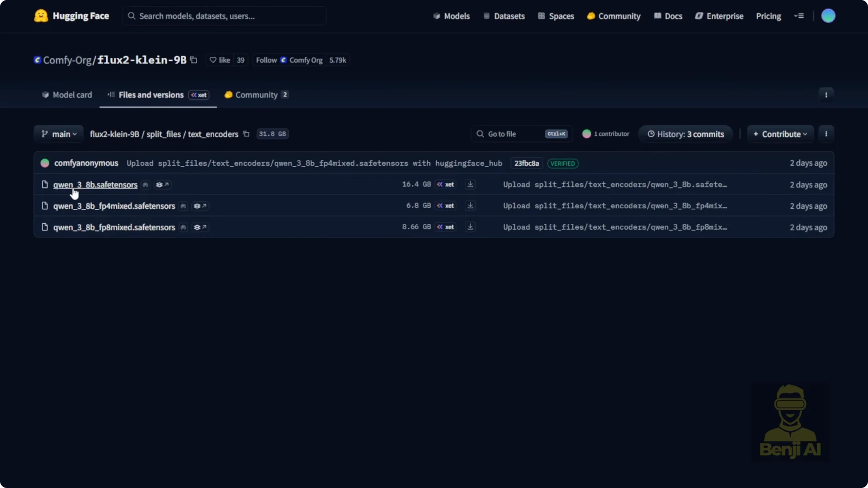The height and width of the screenshot is (488, 868).
Task: Open the user profile avatar
Action: click(828, 16)
